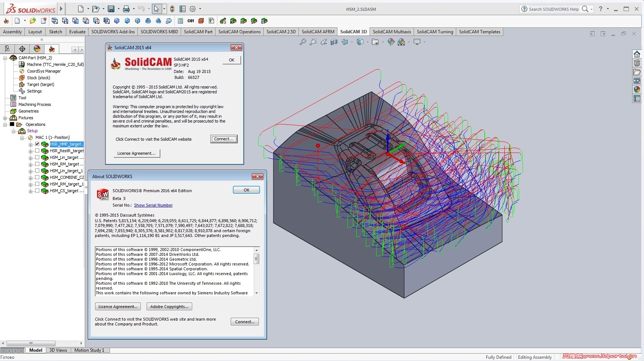The width and height of the screenshot is (644, 361).
Task: Open the Appearances task pane icon
Action: [637, 90]
